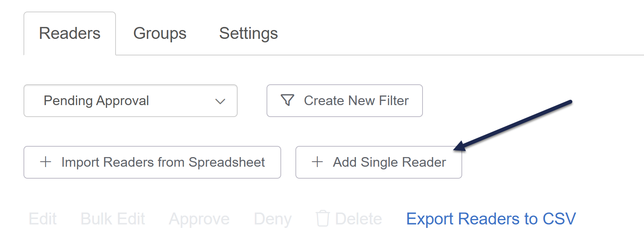Add a Single Reader

389,162
